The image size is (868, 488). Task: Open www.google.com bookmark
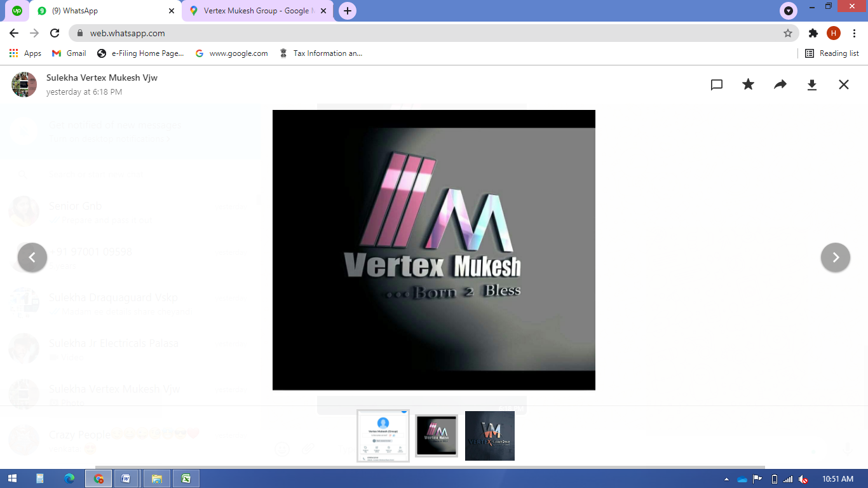(232, 53)
